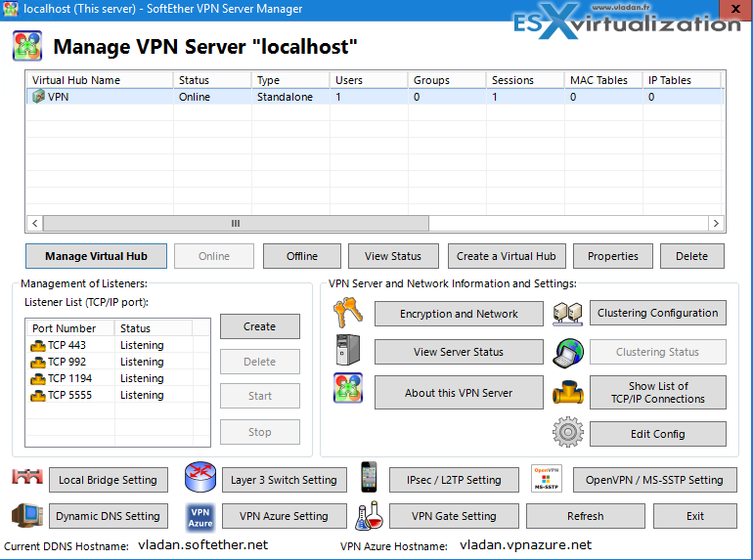Refresh the server information
The image size is (753, 560).
pos(586,516)
